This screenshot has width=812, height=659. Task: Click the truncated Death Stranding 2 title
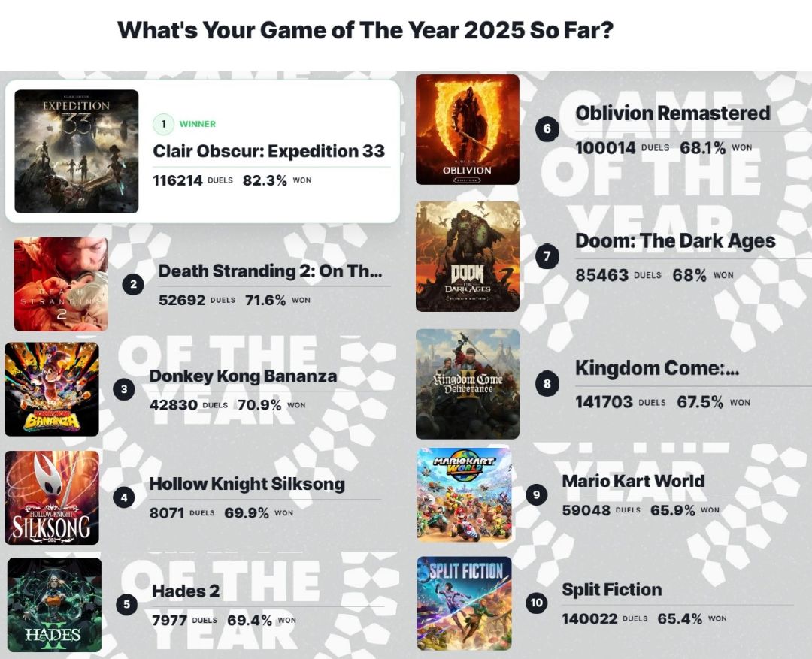[x=270, y=271]
